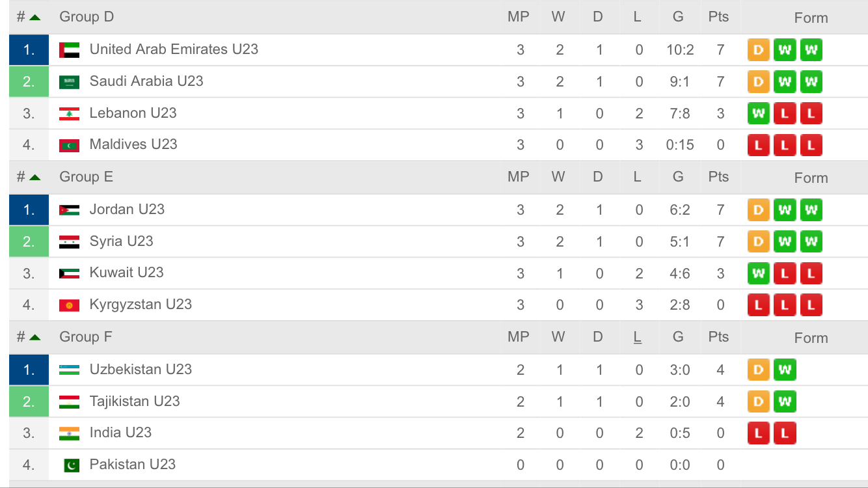The height and width of the screenshot is (488, 868).
Task: Click Saudi Arabia U23's draw form badge
Action: click(x=758, y=82)
